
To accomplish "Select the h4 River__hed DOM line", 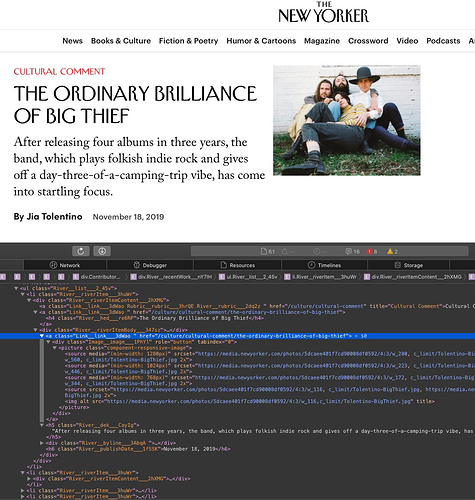I will 155,318.
